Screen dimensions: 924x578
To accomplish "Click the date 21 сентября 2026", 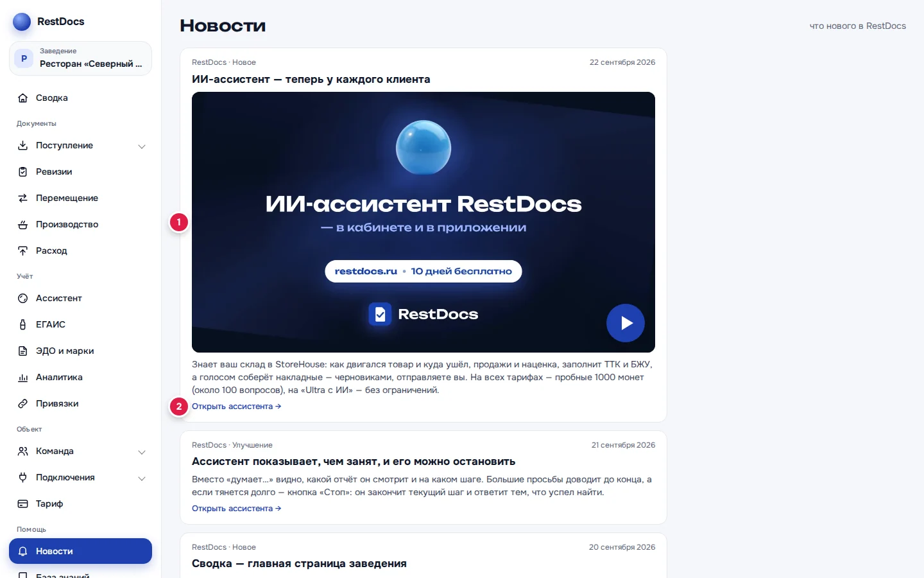I will (x=623, y=445).
